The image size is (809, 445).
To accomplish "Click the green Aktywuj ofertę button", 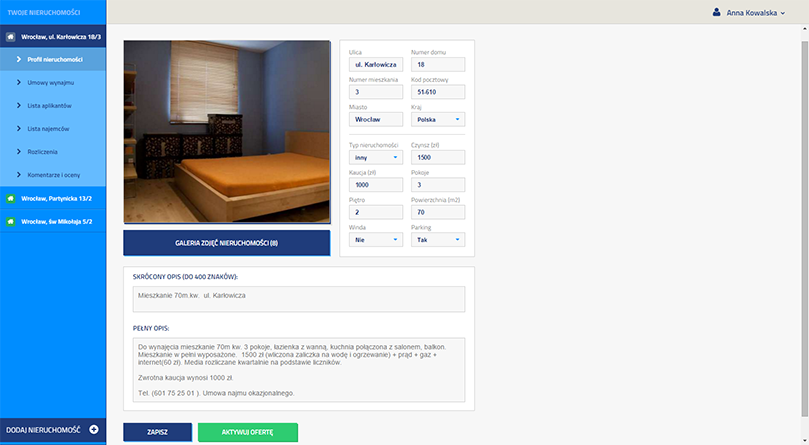I will click(x=248, y=432).
